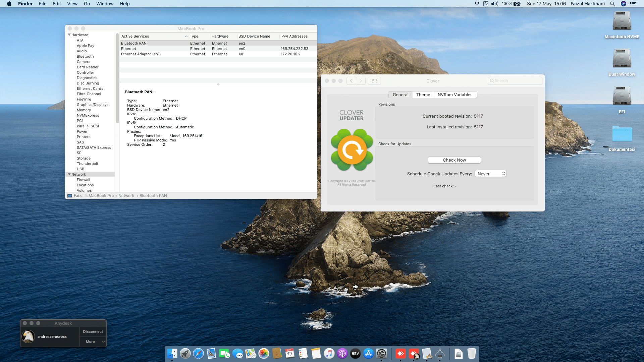
Task: Click the sidebar scrollbar in MacBook Pro window
Action: click(x=117, y=78)
